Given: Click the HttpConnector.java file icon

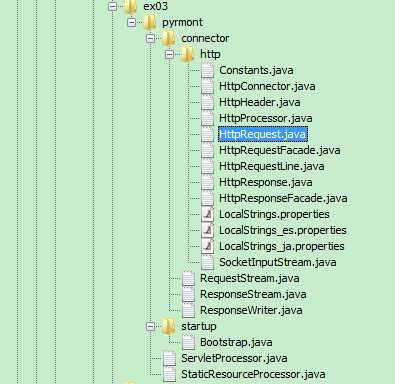Looking at the screenshot, I should coord(207,86).
